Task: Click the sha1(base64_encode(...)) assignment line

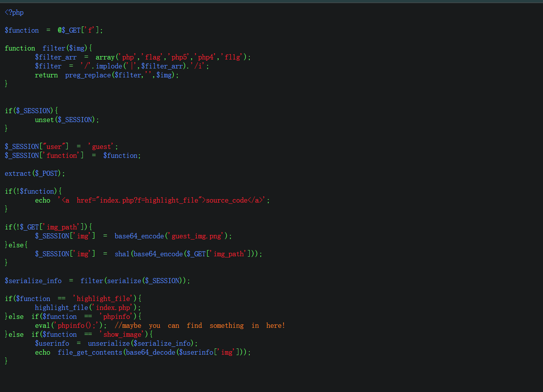Action: pos(149,254)
